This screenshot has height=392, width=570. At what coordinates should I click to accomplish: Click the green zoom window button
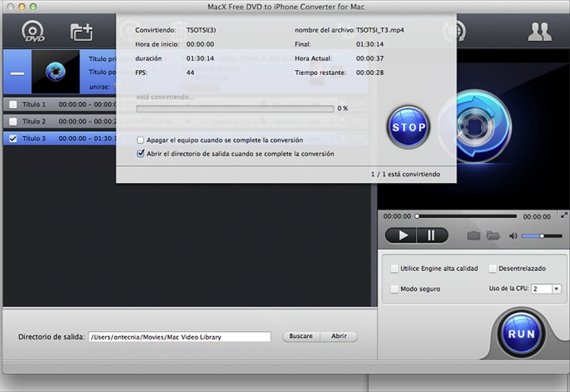pyautogui.click(x=33, y=7)
